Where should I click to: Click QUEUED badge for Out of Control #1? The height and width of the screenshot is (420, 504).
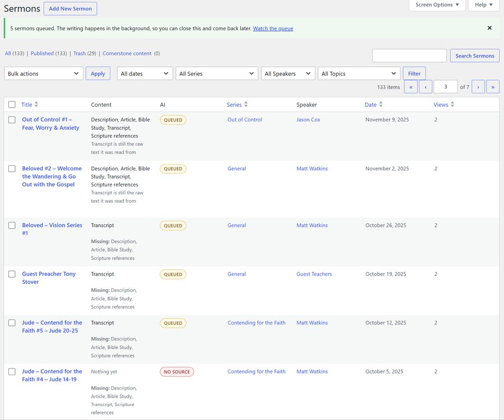[173, 120]
